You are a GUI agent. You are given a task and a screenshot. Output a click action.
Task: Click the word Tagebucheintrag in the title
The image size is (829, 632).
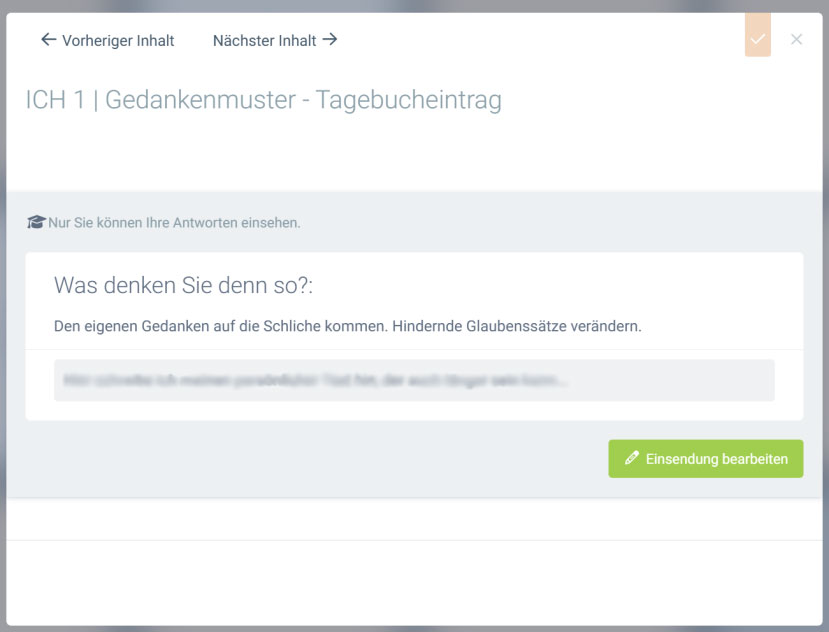pyautogui.click(x=408, y=100)
